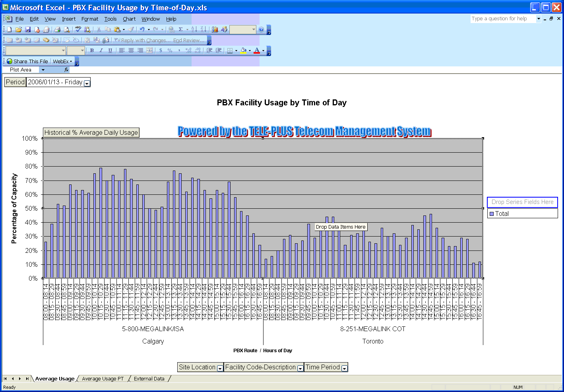Select the Format Painter brush

pos(131,29)
